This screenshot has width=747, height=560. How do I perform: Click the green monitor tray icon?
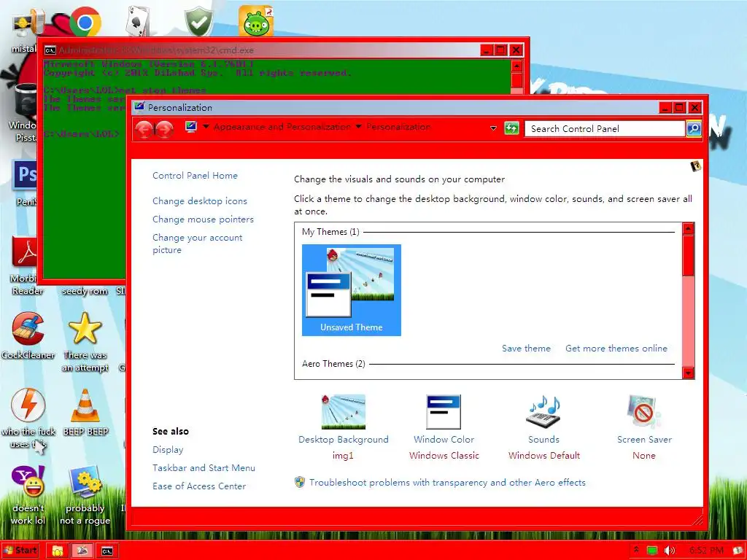tap(652, 551)
